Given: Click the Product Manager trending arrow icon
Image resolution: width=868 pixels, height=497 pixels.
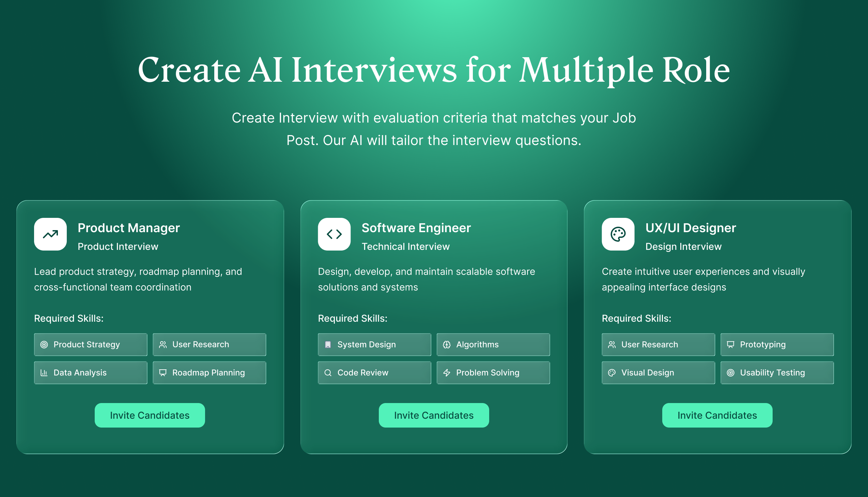Looking at the screenshot, I should [50, 234].
